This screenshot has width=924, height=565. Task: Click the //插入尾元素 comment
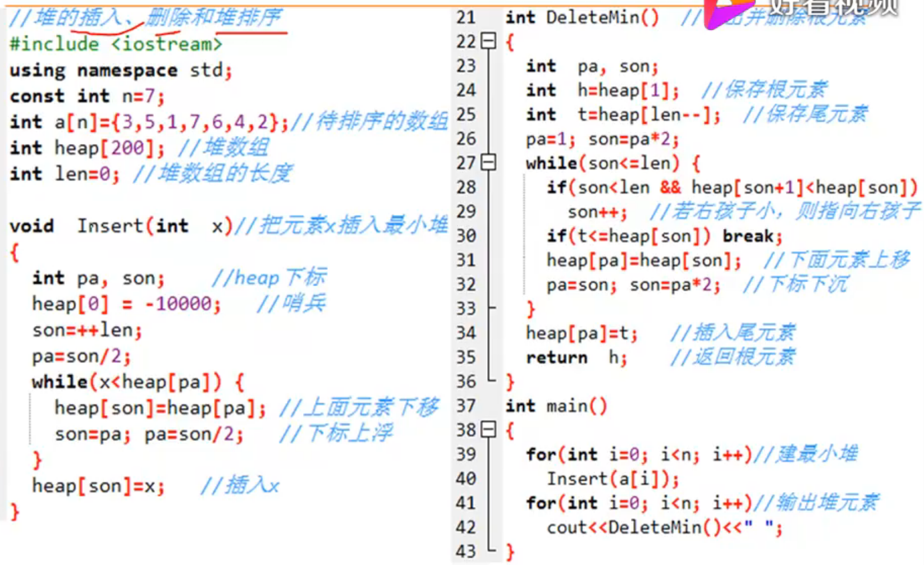[x=733, y=333]
